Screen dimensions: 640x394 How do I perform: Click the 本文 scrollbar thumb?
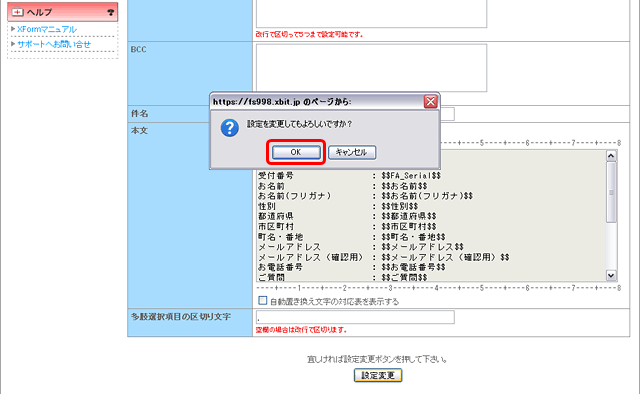click(x=611, y=192)
